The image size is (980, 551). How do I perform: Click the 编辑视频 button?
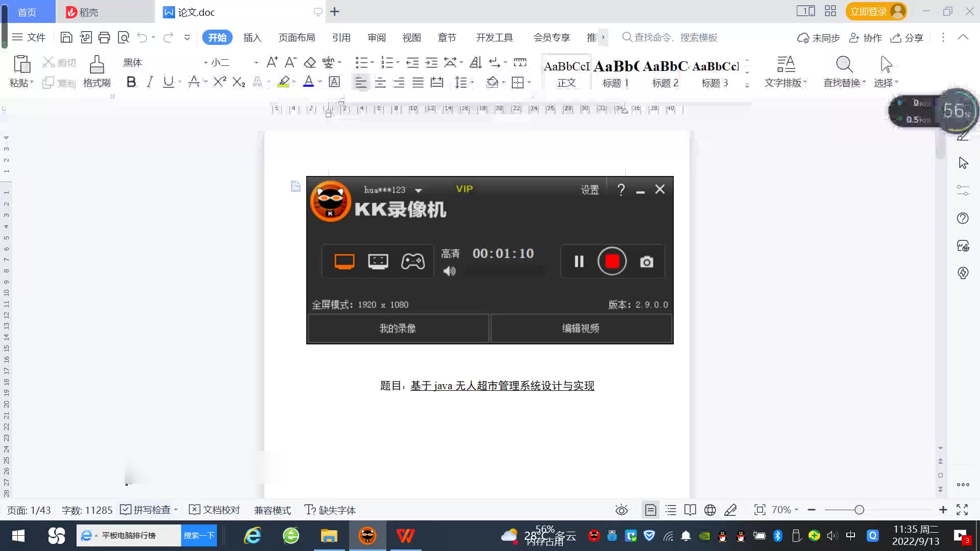coord(581,328)
